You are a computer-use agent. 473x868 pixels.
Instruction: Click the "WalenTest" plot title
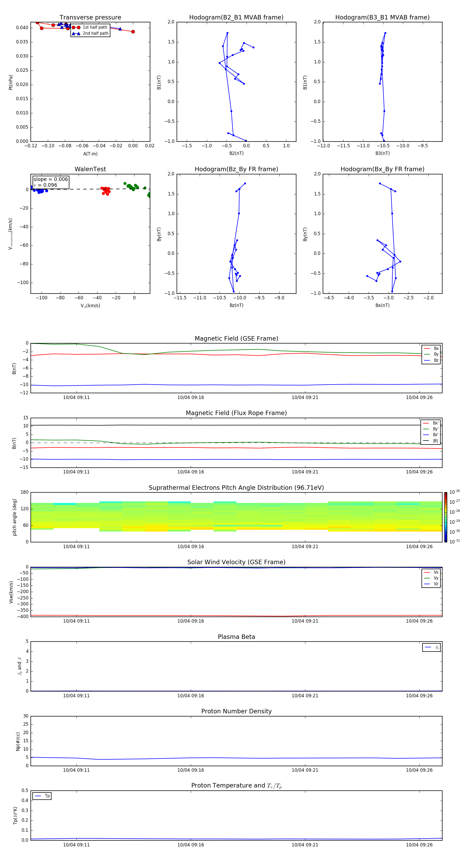(x=90, y=169)
